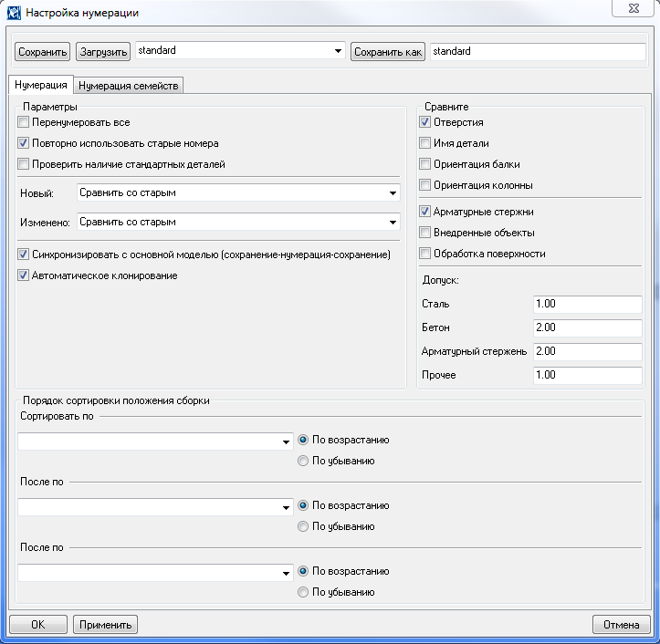Check the Имя детали checkbox
The width and height of the screenshot is (660, 644).
pos(424,143)
